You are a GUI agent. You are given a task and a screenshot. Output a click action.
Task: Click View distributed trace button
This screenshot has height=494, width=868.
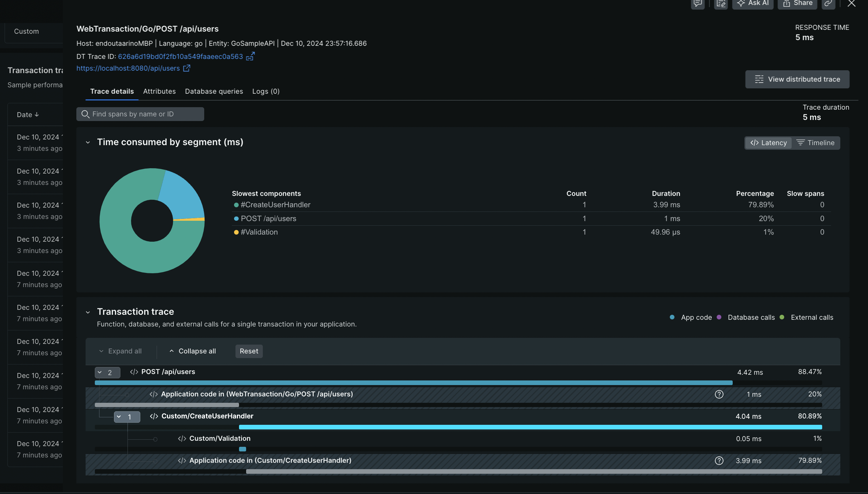tap(797, 79)
